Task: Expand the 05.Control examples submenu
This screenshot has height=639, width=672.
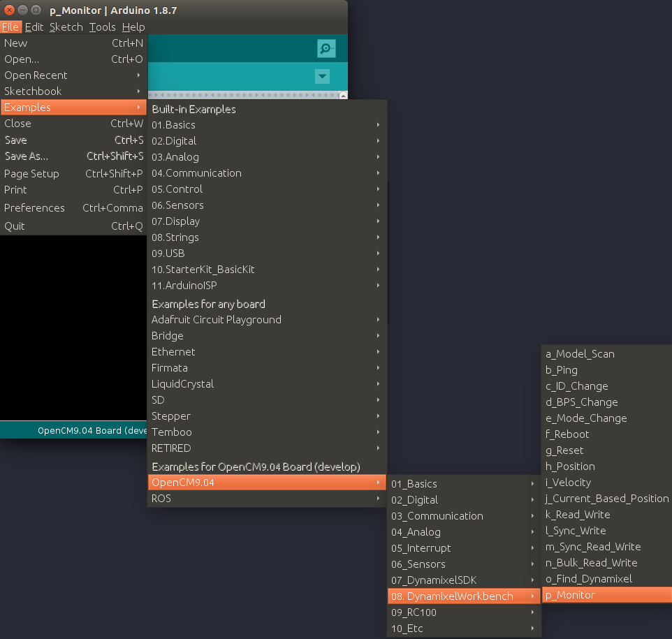Action: tap(267, 189)
